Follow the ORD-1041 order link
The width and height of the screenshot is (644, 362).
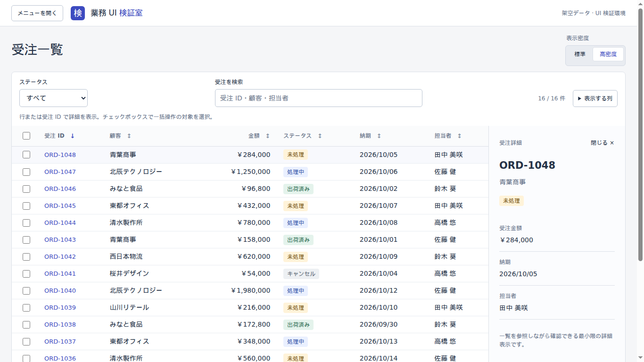60,273
